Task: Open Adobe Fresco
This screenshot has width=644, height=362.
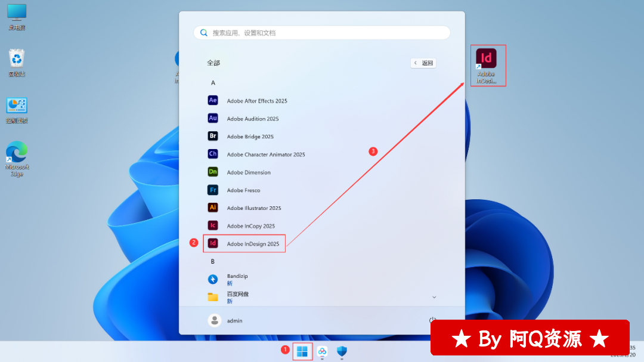Action: tap(234, 190)
